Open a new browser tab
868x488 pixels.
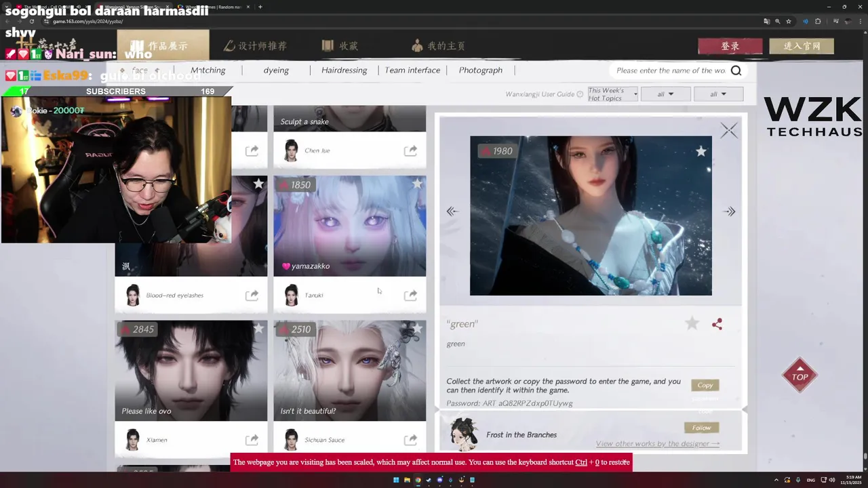pos(260,7)
